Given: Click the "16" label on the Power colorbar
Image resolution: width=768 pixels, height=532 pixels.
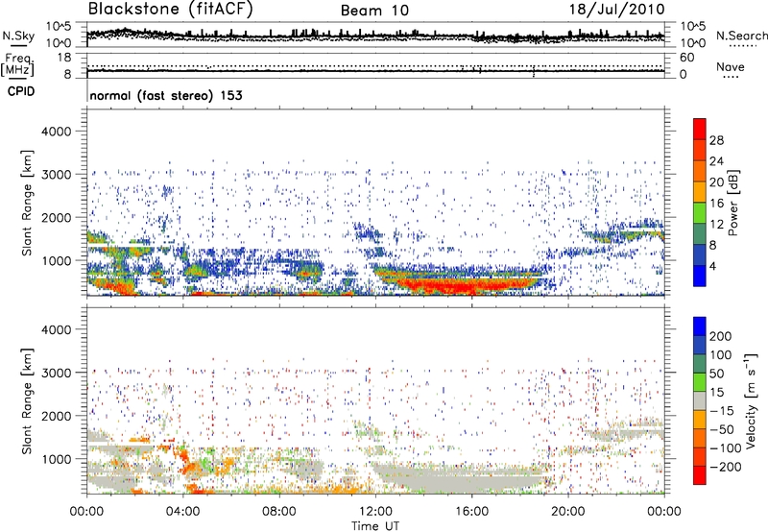Looking at the screenshot, I should [x=716, y=203].
